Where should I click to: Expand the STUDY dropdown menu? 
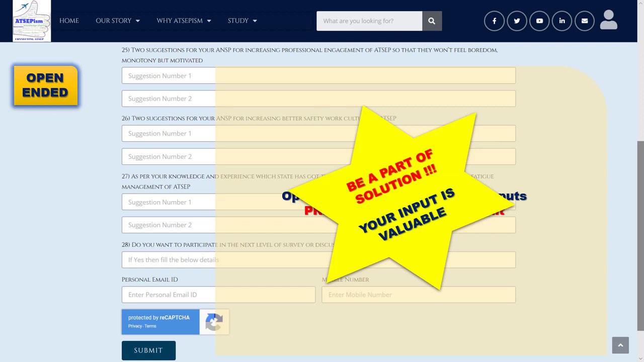[242, 21]
